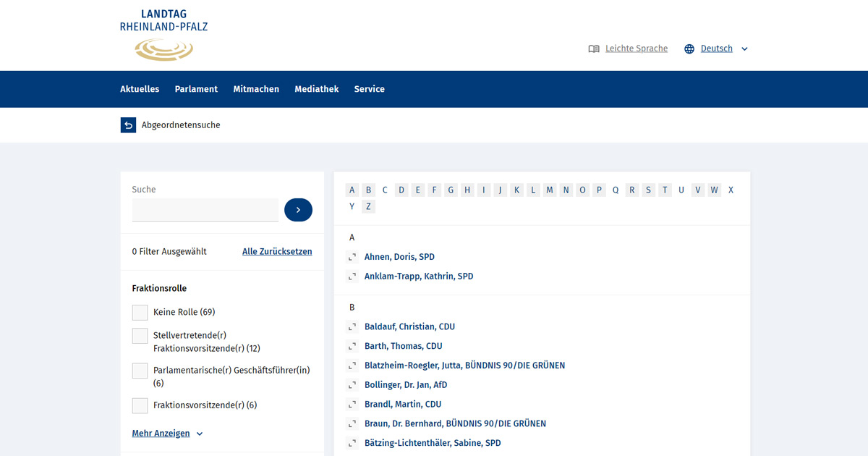Click the blue search submit arrow button
This screenshot has height=456, width=868.
point(298,210)
